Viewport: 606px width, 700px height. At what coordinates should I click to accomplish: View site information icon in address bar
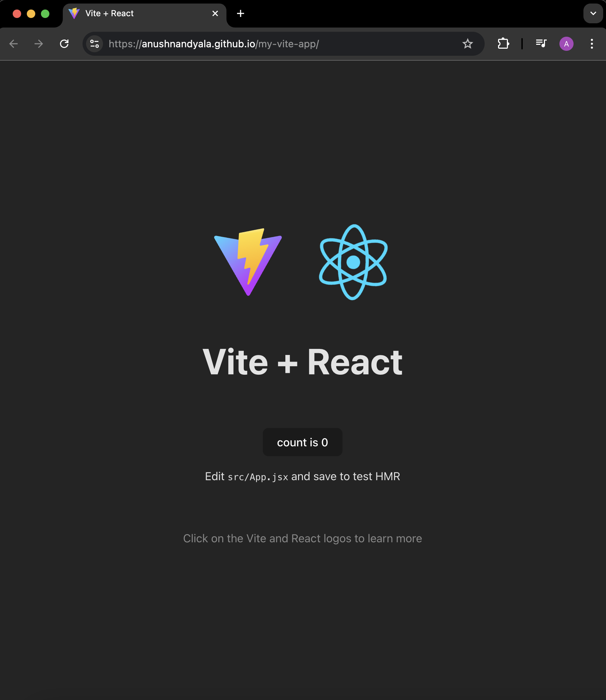coord(95,44)
